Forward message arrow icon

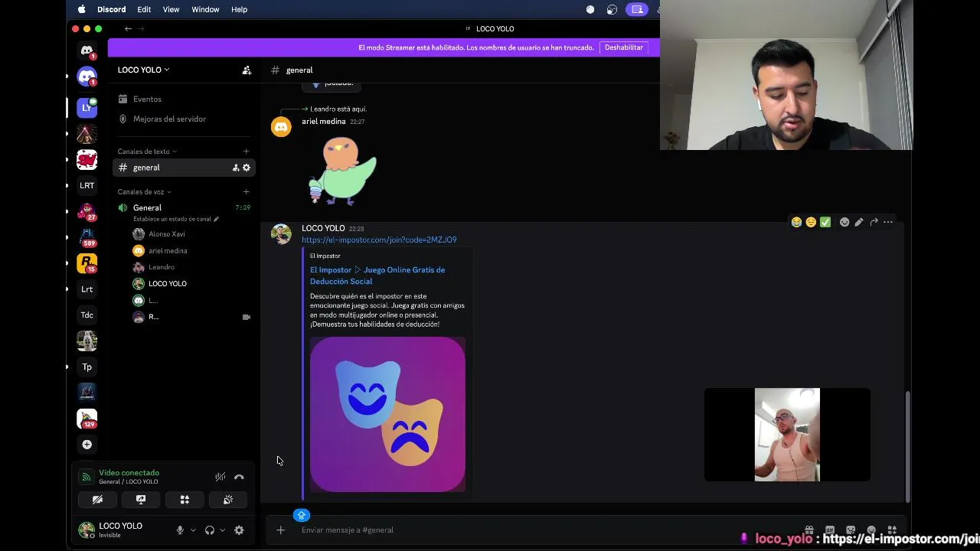pos(874,222)
